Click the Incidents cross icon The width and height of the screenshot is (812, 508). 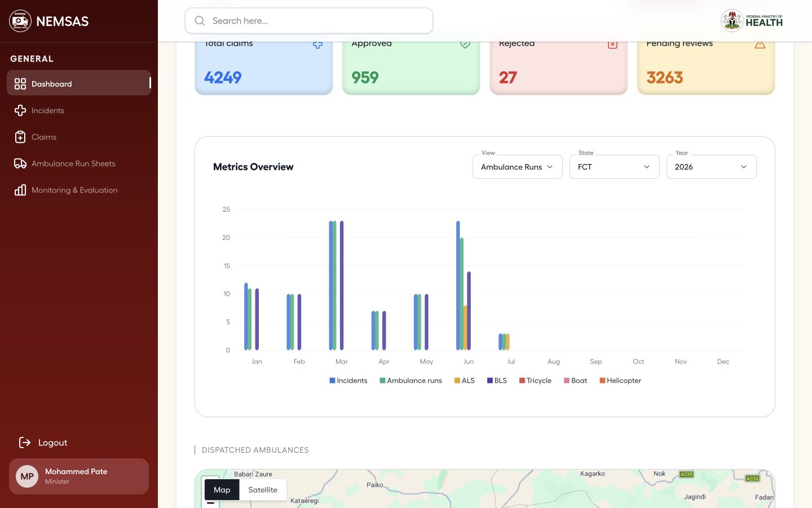[20, 111]
